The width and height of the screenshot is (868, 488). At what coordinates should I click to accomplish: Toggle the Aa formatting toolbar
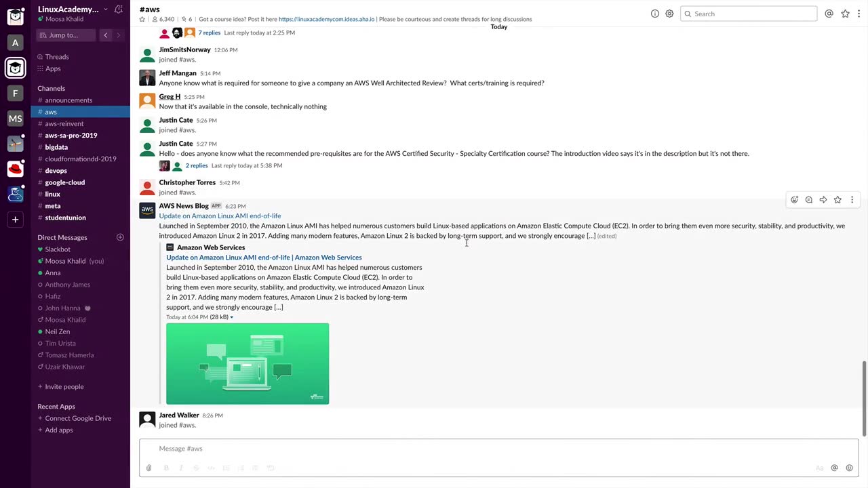pos(819,468)
